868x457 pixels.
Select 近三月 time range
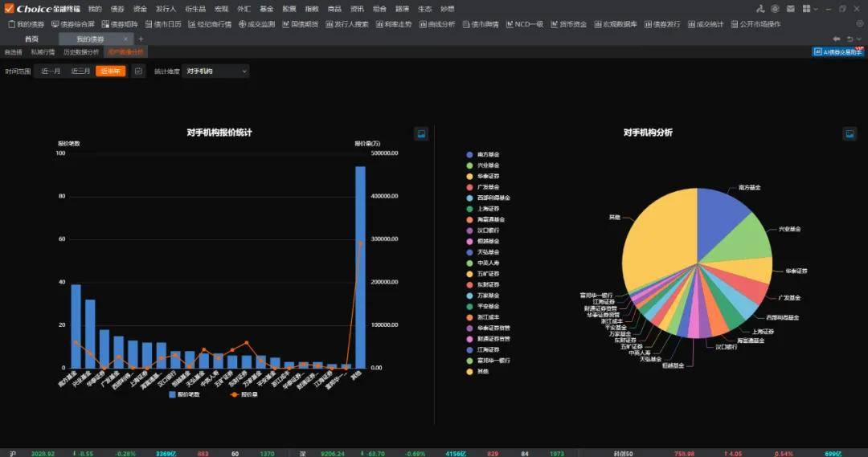(x=81, y=71)
